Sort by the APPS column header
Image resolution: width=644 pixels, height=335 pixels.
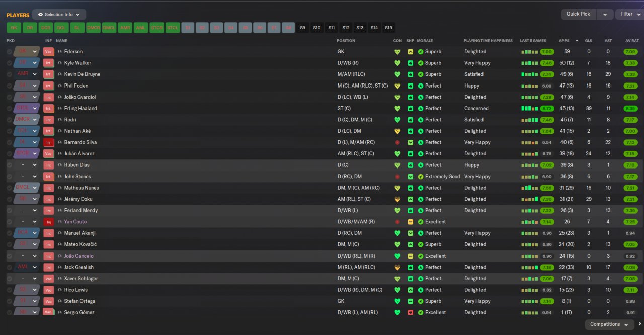[564, 41]
